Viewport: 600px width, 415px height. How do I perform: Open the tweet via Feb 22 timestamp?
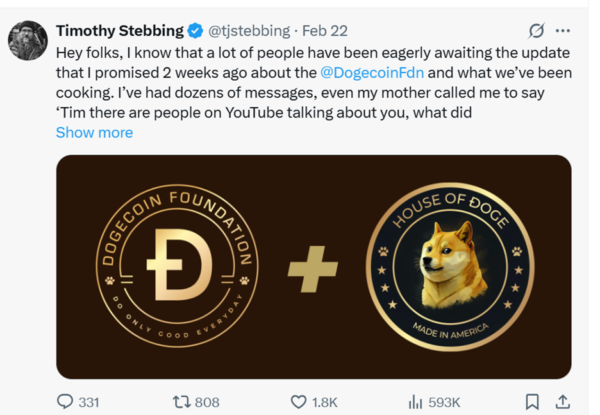coord(325,31)
